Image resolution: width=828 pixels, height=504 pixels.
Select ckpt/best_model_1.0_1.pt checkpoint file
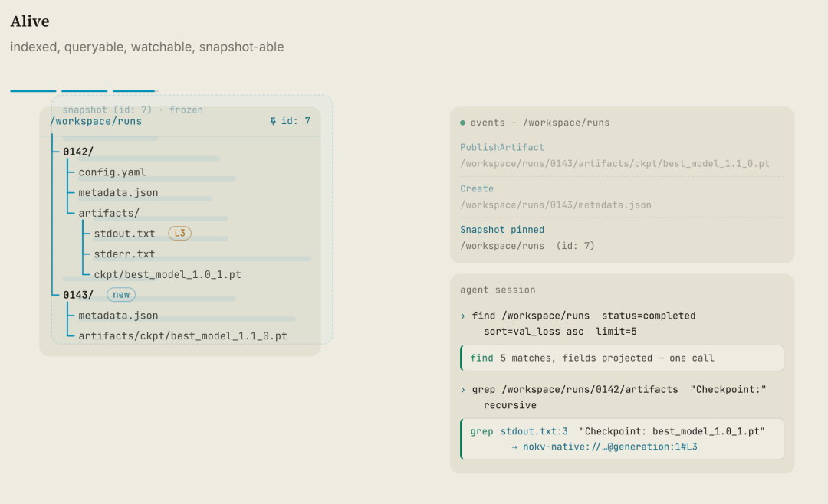(x=167, y=275)
